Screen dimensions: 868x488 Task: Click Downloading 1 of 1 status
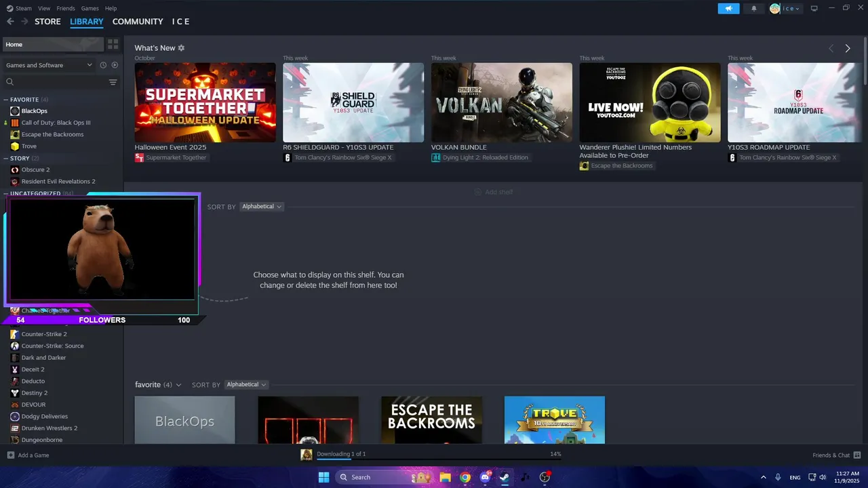341,454
